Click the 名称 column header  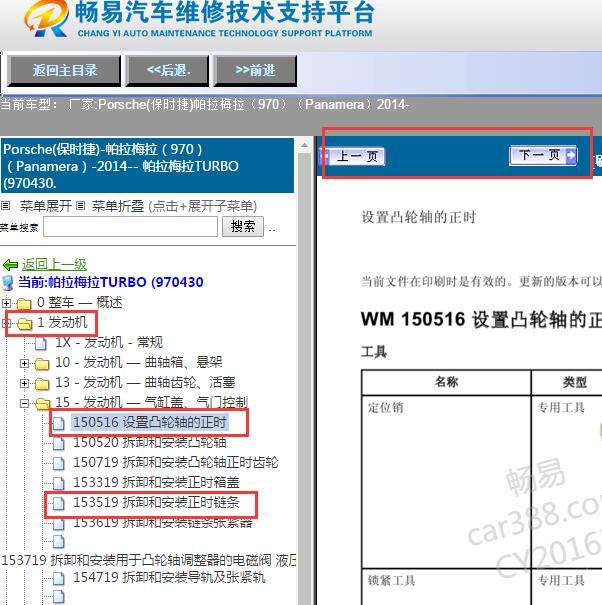pyautogui.click(x=446, y=382)
